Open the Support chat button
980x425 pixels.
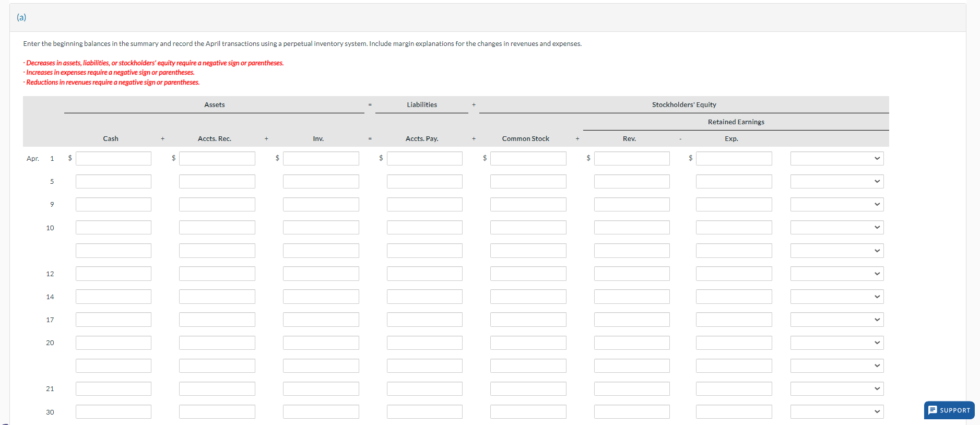pyautogui.click(x=949, y=410)
